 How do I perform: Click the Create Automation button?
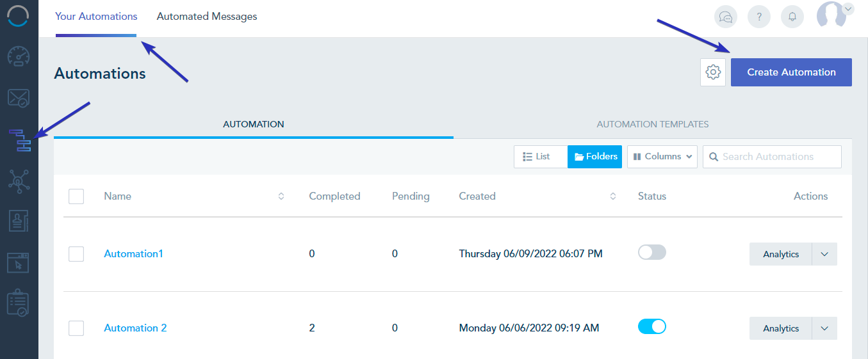[791, 72]
